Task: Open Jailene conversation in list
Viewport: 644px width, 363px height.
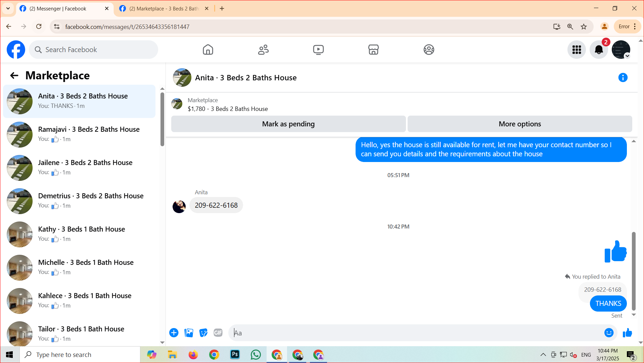Action: coord(79,168)
